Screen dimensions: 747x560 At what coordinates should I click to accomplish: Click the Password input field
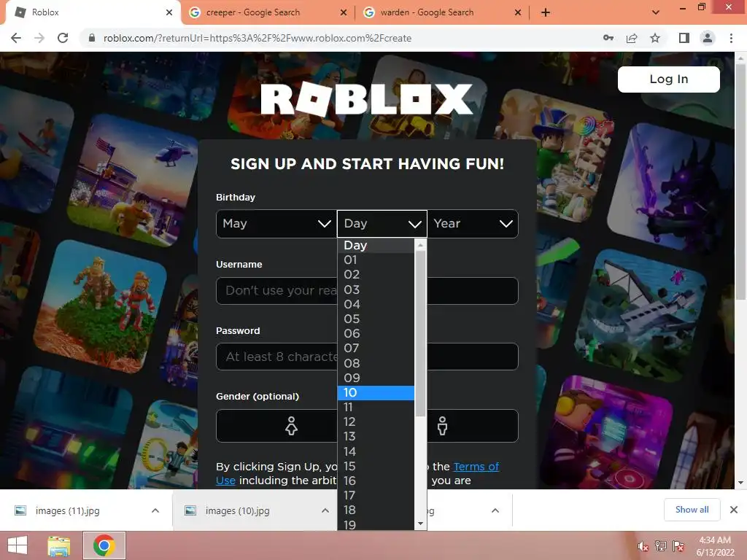367,357
